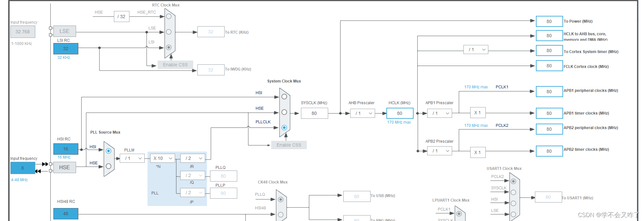
Task: Open the PLL multiplier X 10 dropdown
Action: point(162,158)
